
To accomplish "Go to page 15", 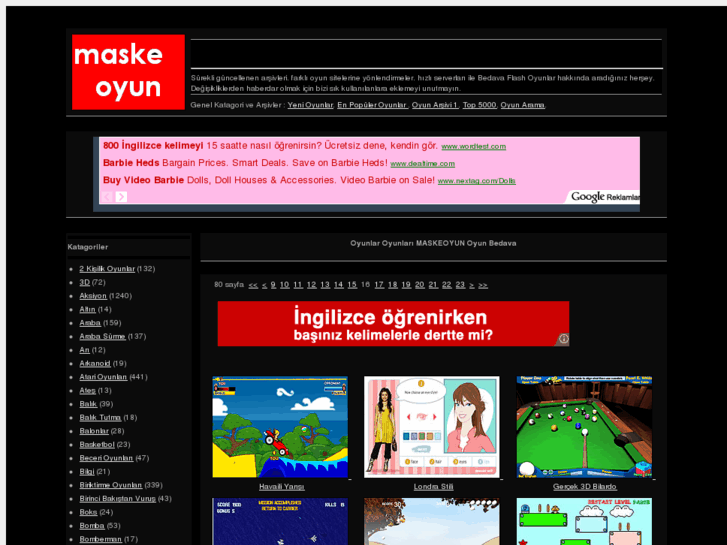I will [352, 285].
